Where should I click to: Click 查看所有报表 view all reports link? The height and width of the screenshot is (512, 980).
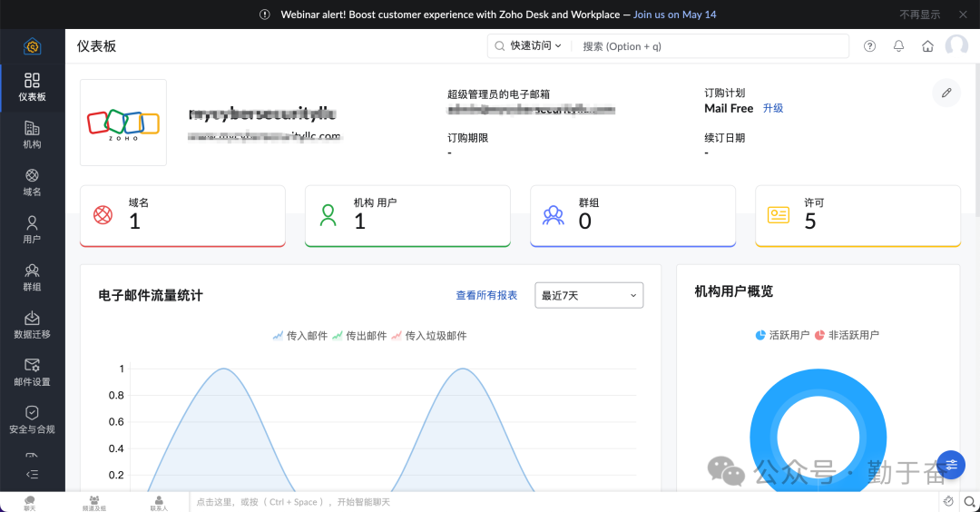point(486,295)
